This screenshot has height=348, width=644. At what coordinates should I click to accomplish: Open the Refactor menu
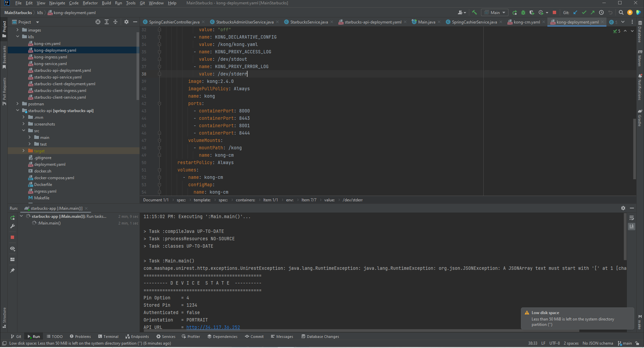tap(90, 3)
